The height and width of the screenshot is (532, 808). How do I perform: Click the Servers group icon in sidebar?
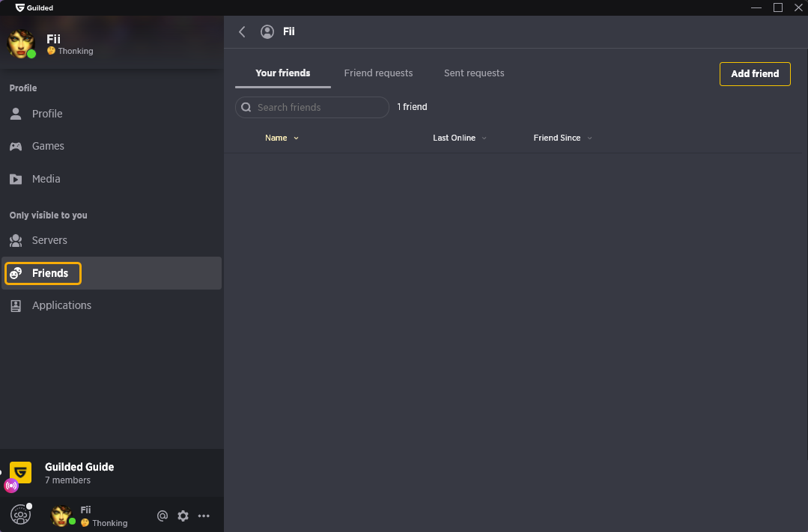[x=16, y=240]
